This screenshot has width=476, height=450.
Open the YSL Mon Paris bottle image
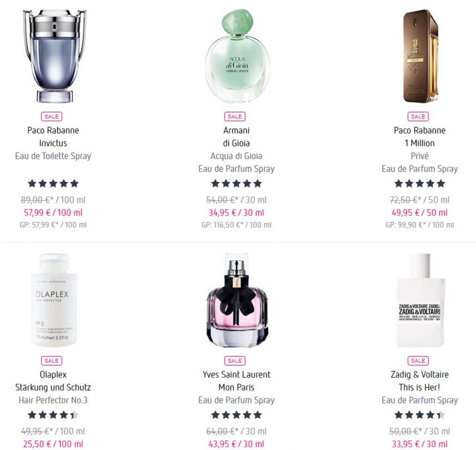click(x=237, y=301)
